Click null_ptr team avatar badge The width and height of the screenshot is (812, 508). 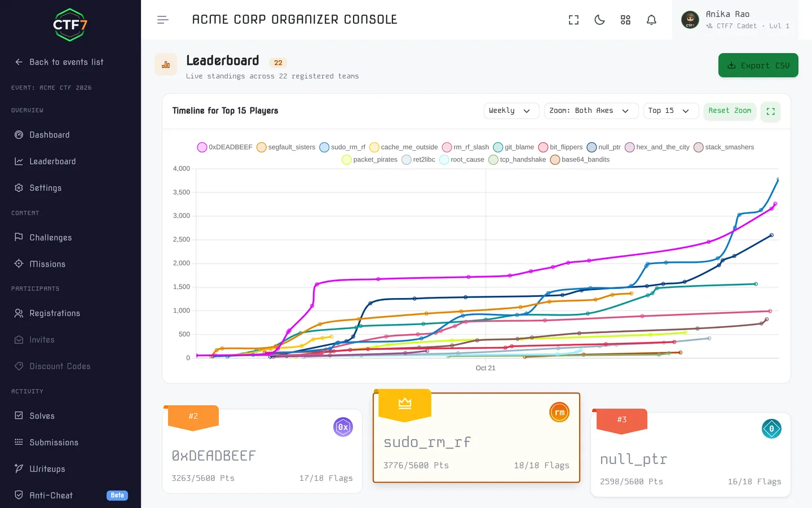[771, 429]
